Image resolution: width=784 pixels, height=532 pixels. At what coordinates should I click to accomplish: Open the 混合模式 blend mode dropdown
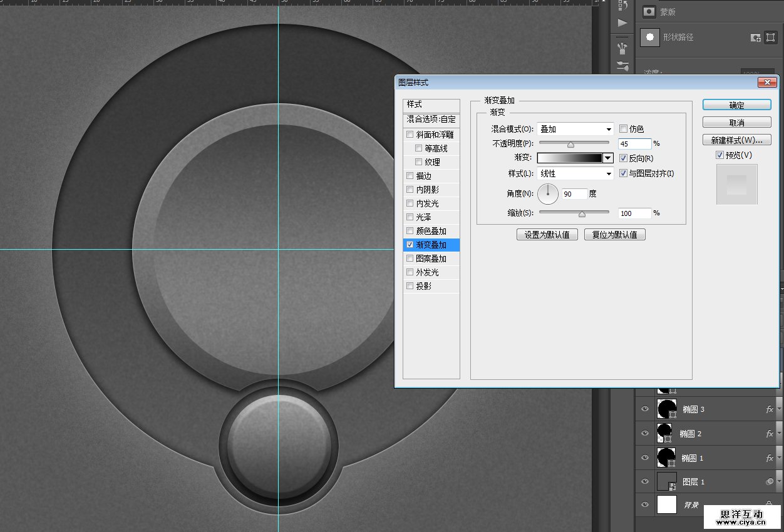coord(575,129)
